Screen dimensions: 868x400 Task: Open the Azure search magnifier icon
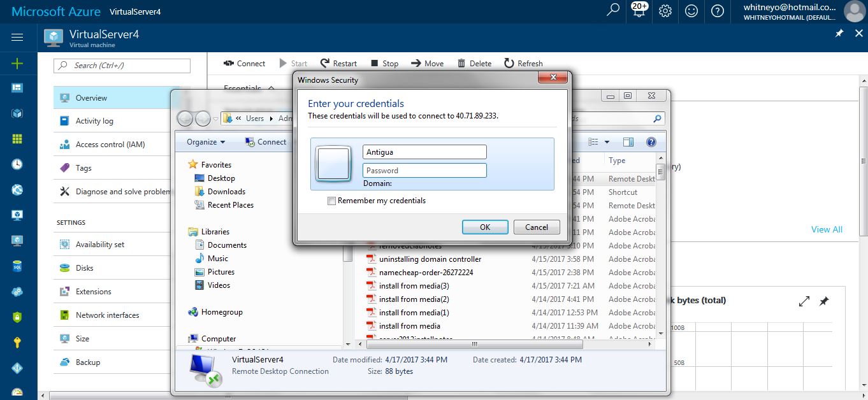[x=613, y=11]
